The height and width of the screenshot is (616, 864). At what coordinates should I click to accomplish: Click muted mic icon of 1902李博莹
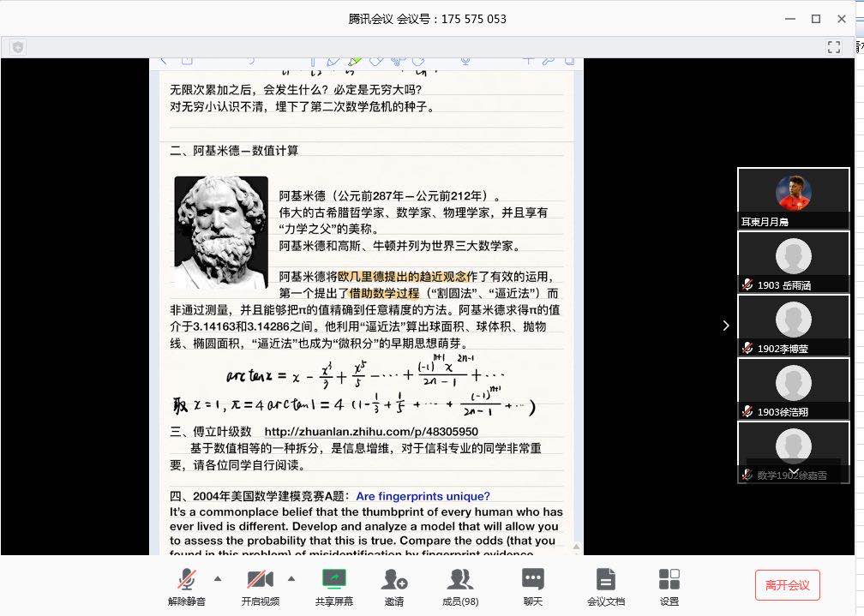[x=747, y=348]
